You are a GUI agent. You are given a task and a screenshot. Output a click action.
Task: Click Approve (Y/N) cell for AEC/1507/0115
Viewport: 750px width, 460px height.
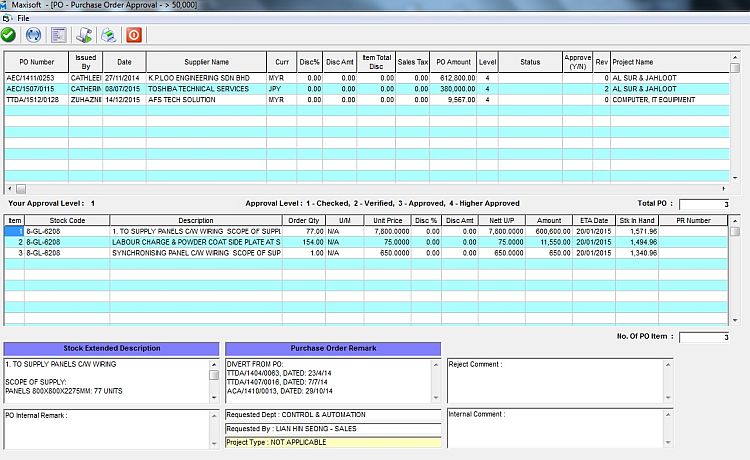(x=577, y=89)
